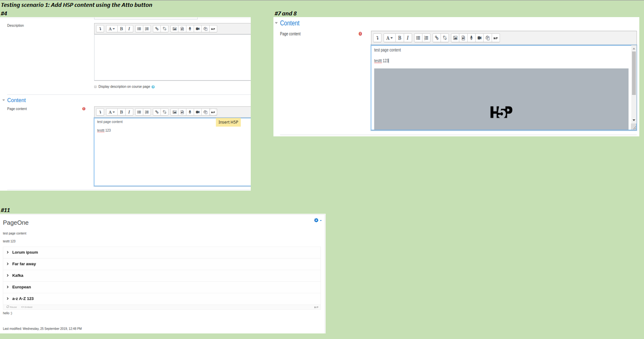Image resolution: width=644 pixels, height=339 pixels.
Task: Apply italic in #7 and 8 editor toolbar
Action: (x=408, y=38)
